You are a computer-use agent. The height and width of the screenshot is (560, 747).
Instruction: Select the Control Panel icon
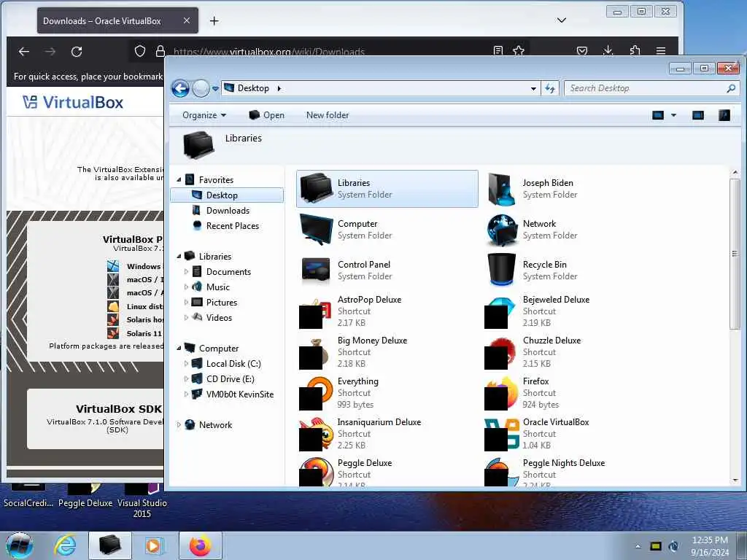(x=316, y=271)
